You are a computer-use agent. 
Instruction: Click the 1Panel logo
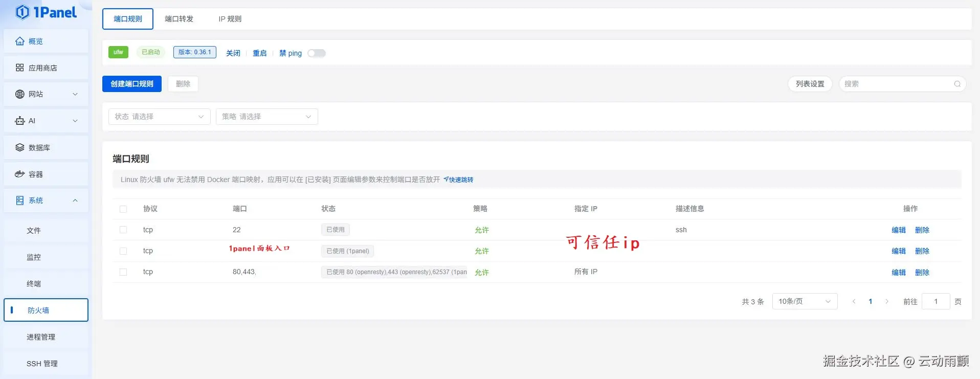tap(46, 12)
